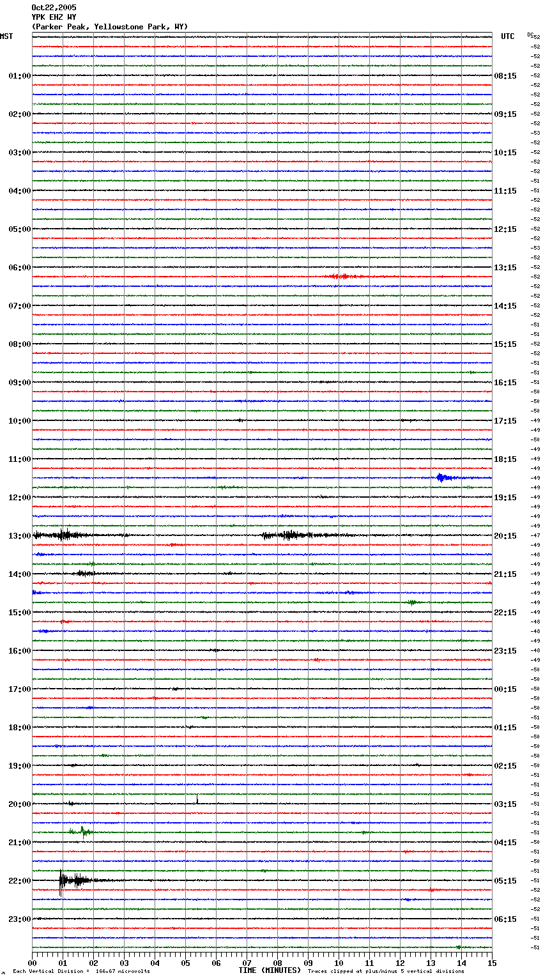This screenshot has width=543, height=980.
Task: Select the 09:00 MST row label
Action: coord(20,383)
